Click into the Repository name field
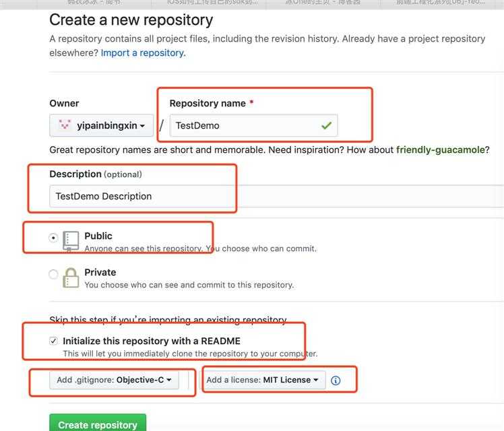Viewport: 504px width, 431px height. 243,125
